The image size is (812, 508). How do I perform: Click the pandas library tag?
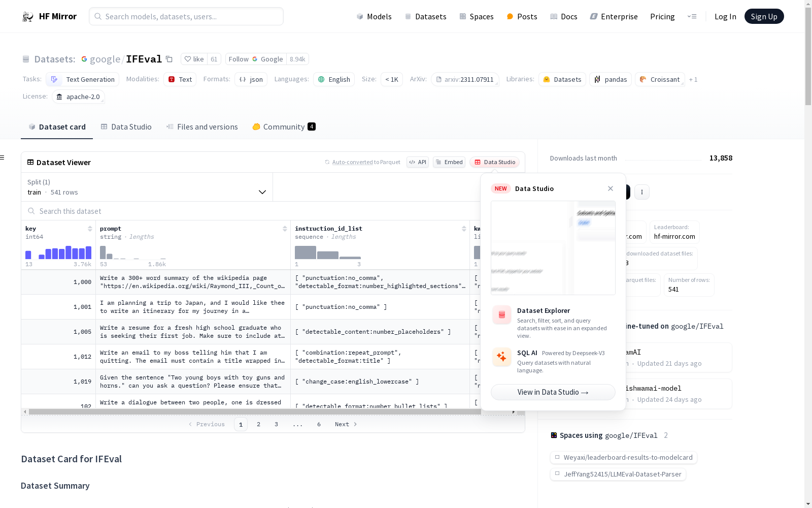pos(611,79)
